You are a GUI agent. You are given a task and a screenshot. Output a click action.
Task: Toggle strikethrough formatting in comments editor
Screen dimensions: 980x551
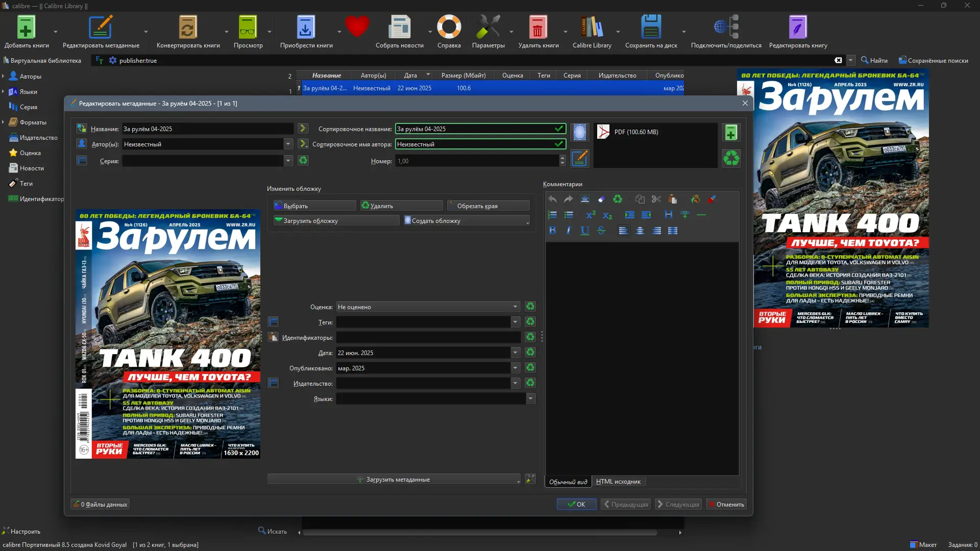pyautogui.click(x=601, y=231)
